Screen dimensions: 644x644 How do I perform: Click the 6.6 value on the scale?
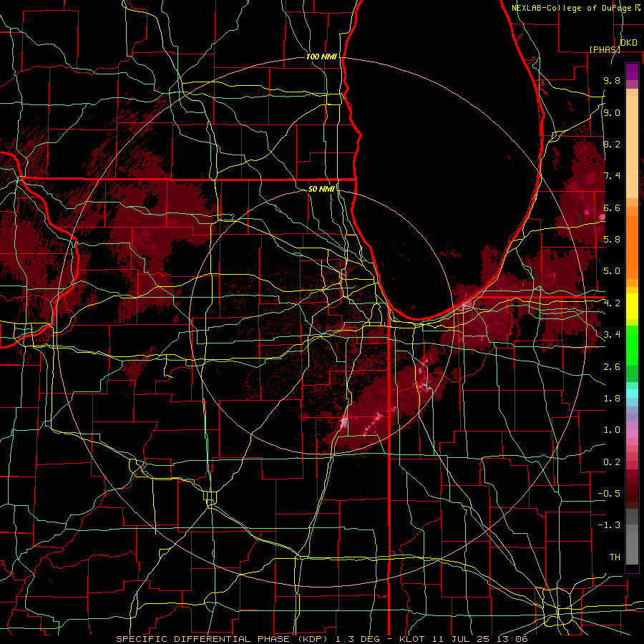point(612,208)
